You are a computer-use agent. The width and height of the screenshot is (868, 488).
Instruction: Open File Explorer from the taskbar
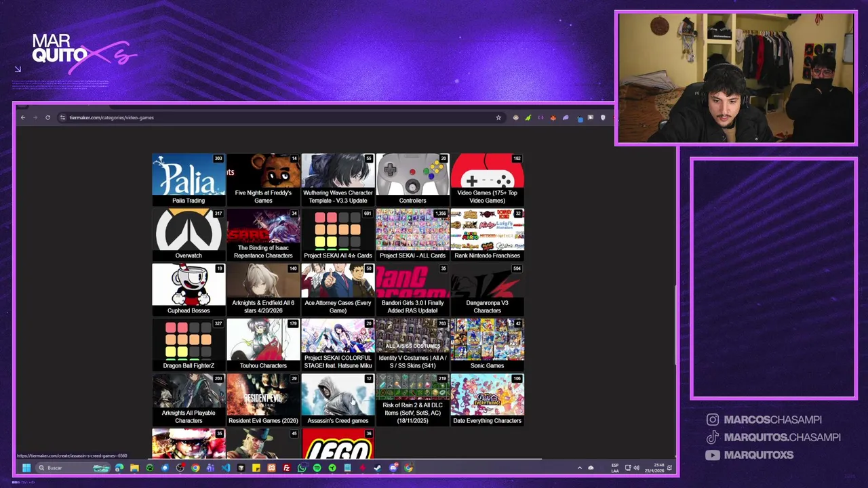click(x=134, y=468)
